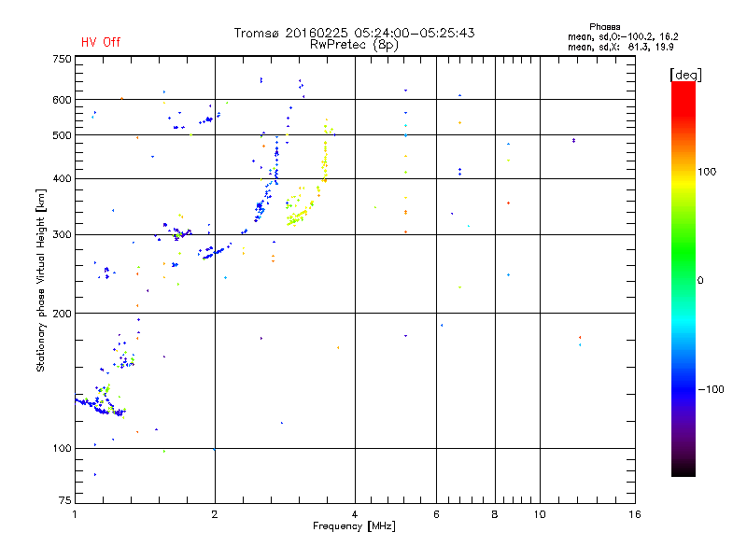Click the 'Frequency [MHz]' axis label

point(354,526)
